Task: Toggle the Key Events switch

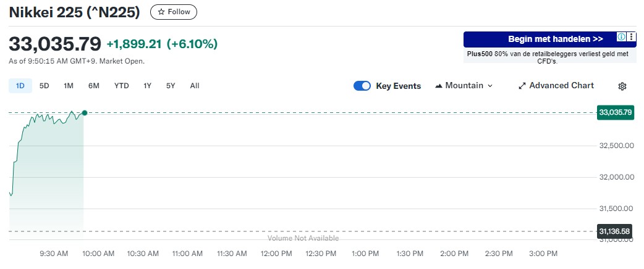Action: [362, 86]
